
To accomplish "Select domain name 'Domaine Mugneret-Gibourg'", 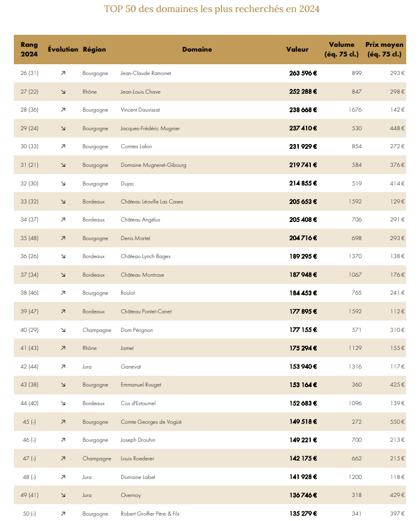I will [x=154, y=165].
